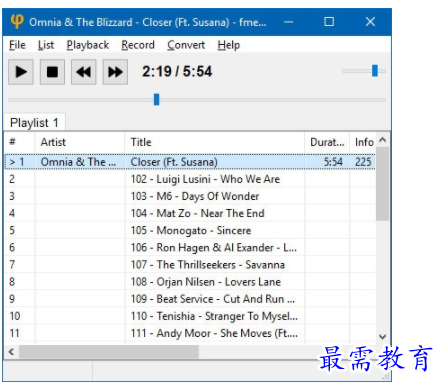Click the vertical scrollbar thumb
This screenshot has width=441, height=390.
pos(383,184)
